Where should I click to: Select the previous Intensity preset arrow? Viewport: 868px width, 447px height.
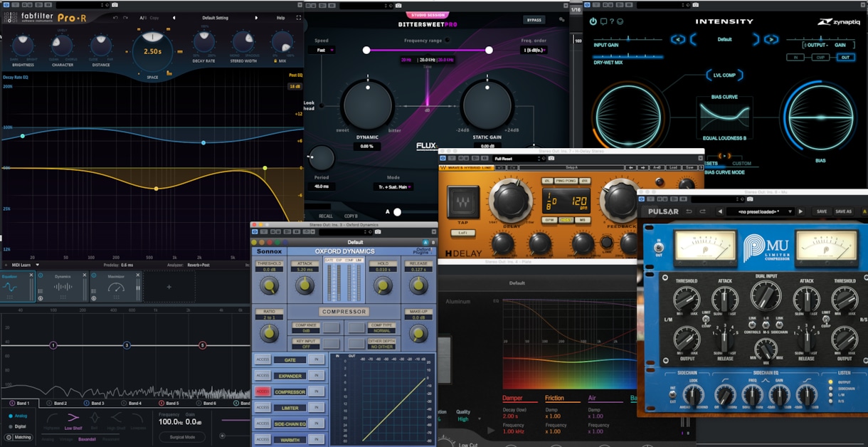pyautogui.click(x=678, y=39)
